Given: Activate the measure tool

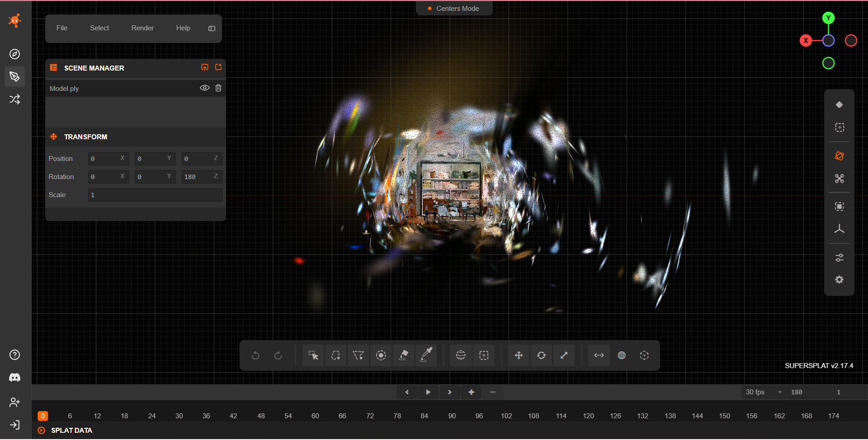Looking at the screenshot, I should pyautogui.click(x=599, y=356).
